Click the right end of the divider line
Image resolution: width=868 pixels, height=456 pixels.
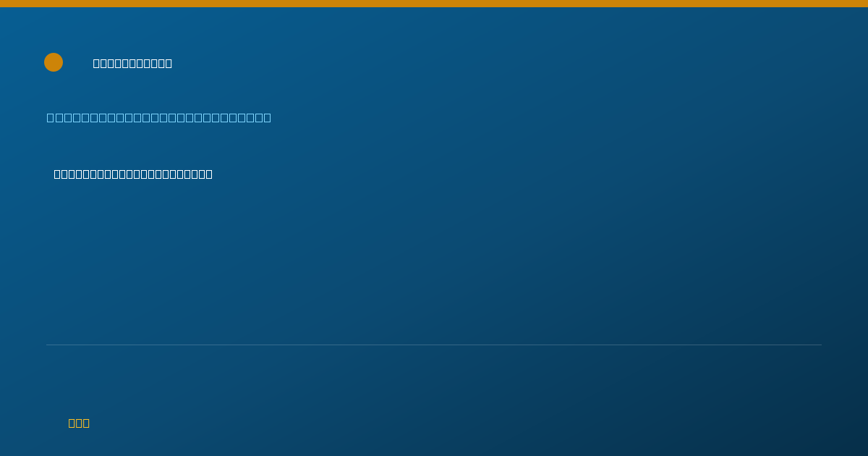(820, 345)
